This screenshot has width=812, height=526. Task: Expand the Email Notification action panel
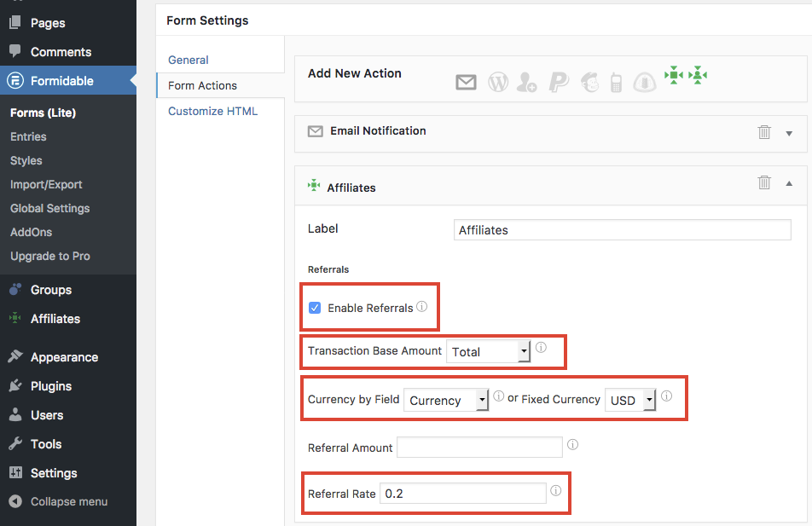789,134
